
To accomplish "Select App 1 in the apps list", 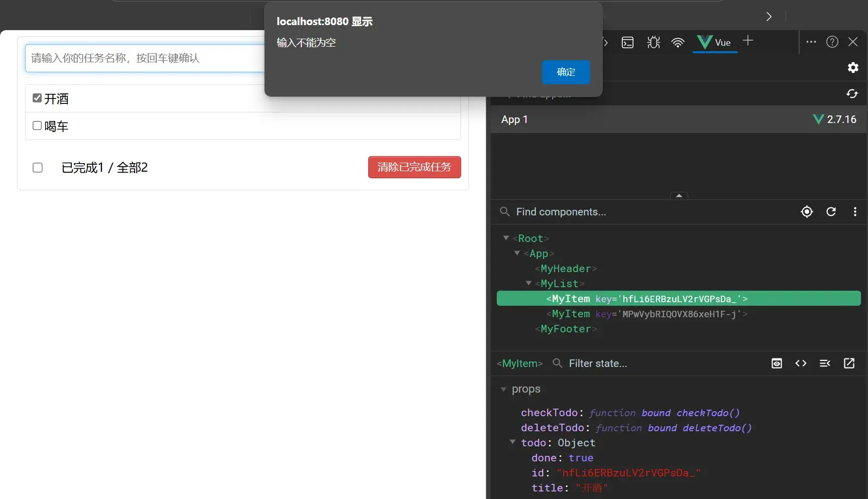I will tap(678, 119).
